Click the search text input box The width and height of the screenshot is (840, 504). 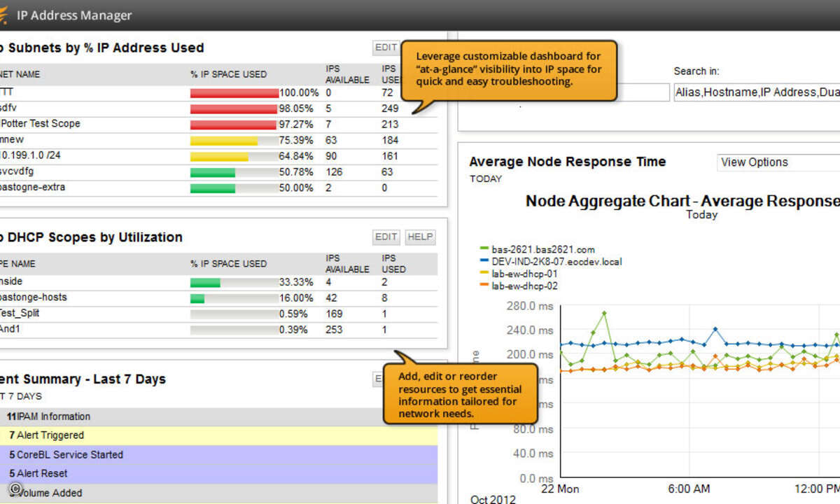(x=644, y=92)
